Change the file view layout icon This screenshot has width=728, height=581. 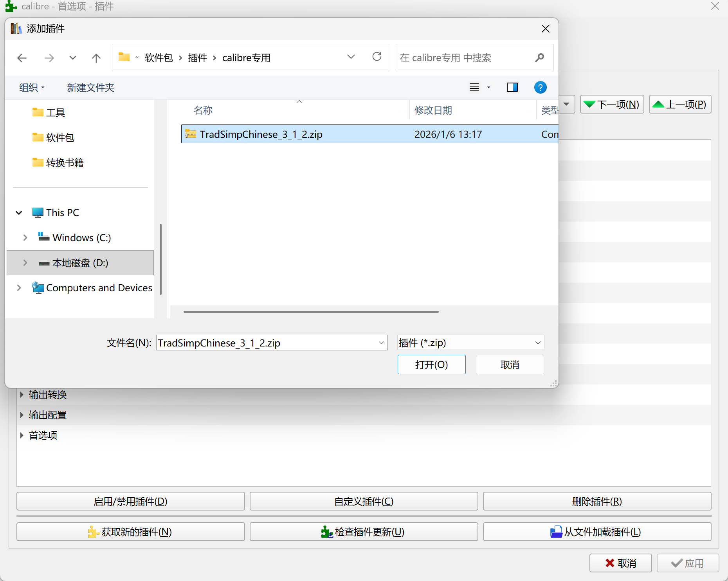click(x=474, y=87)
